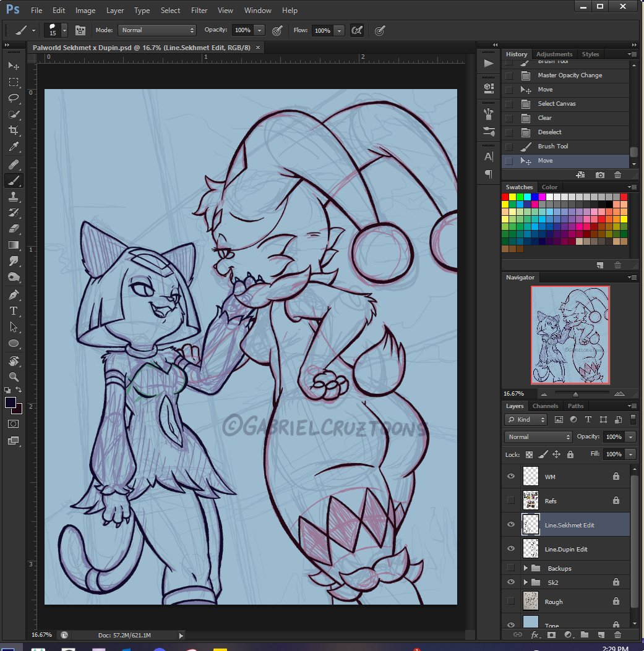
Task: Select the Zoom tool
Action: pos(13,377)
